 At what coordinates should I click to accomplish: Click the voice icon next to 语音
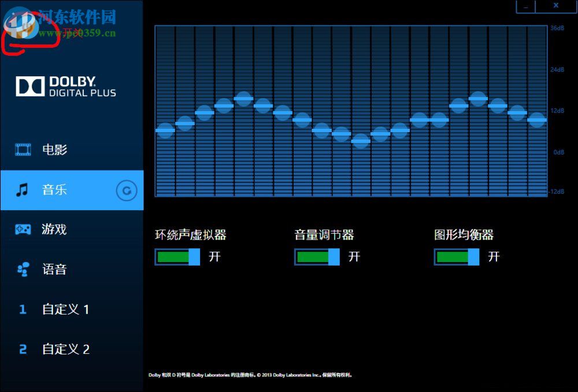coord(22,269)
